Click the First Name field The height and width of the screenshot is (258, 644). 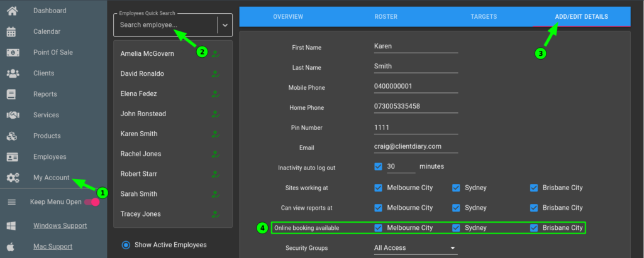pos(416,46)
